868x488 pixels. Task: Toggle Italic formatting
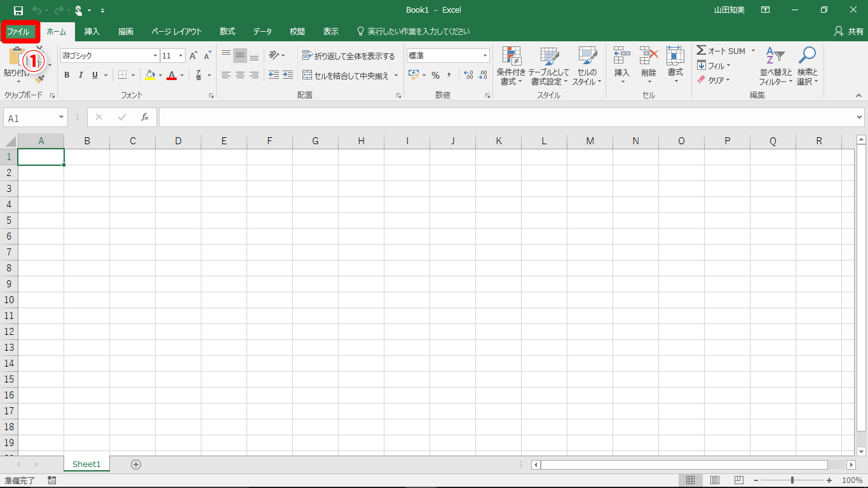[81, 75]
